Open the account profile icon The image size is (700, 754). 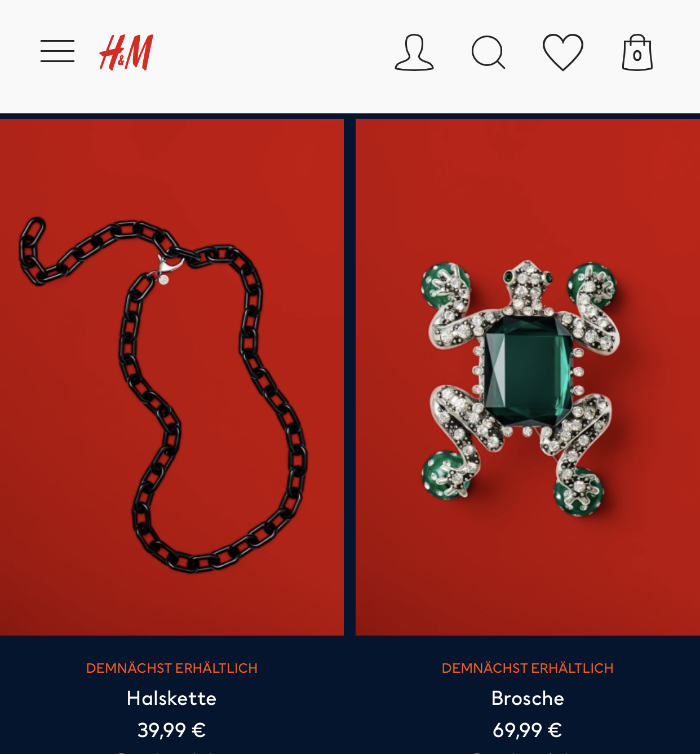click(x=414, y=52)
